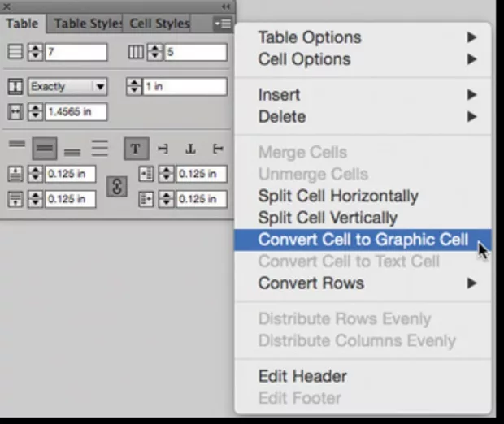
Task: Open the Table panel flyout menu
Action: (x=222, y=24)
